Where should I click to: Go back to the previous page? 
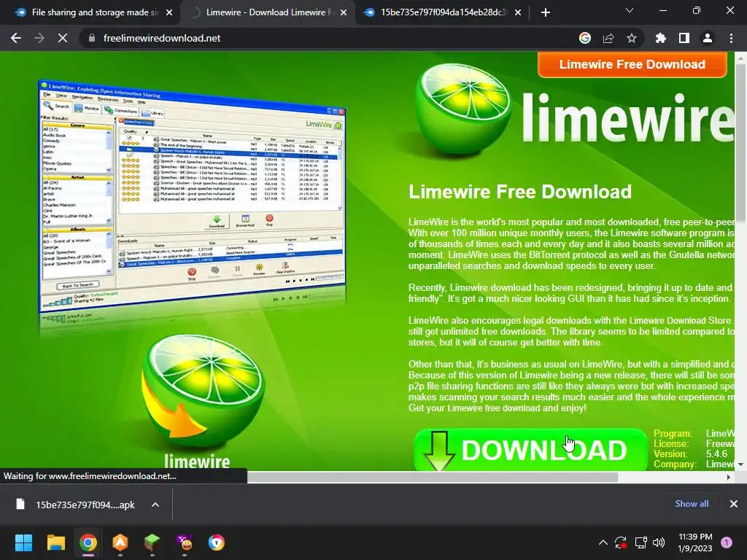(x=16, y=38)
